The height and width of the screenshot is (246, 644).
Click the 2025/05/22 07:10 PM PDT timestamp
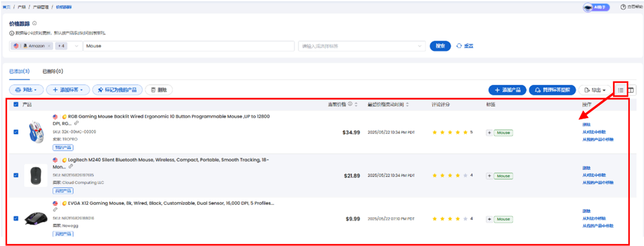pos(391,219)
